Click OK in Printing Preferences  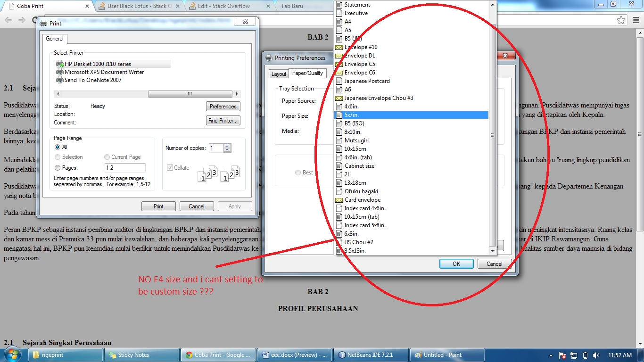pos(456,264)
